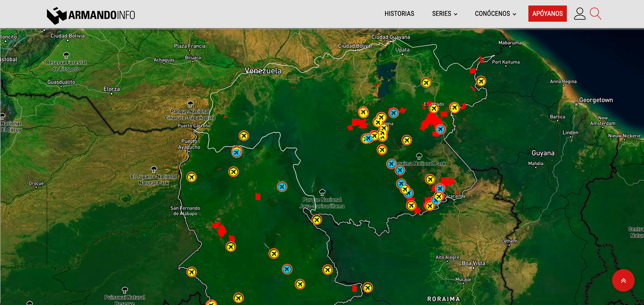Click the Georgetown city point on map

click(576, 105)
